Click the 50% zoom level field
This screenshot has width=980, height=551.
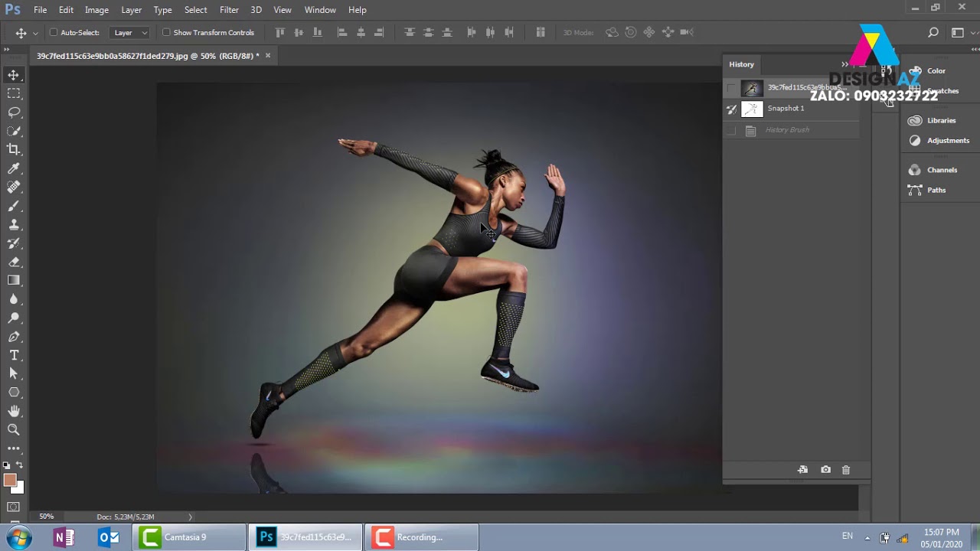(47, 517)
